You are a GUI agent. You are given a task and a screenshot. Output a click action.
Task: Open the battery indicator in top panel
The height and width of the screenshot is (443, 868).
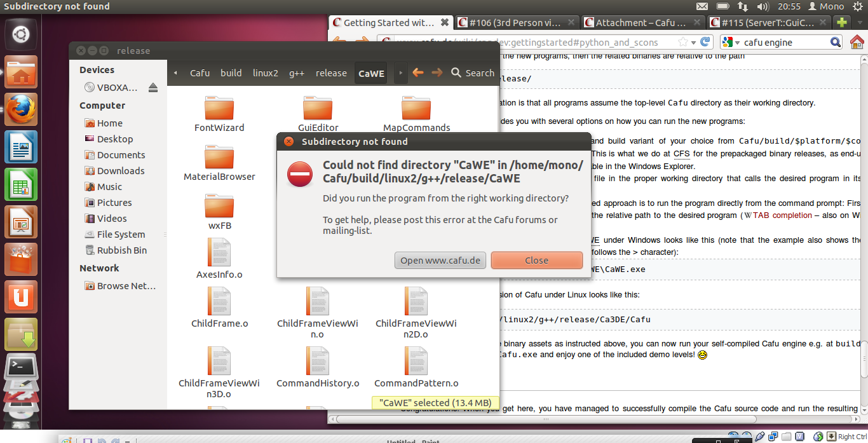(x=724, y=6)
